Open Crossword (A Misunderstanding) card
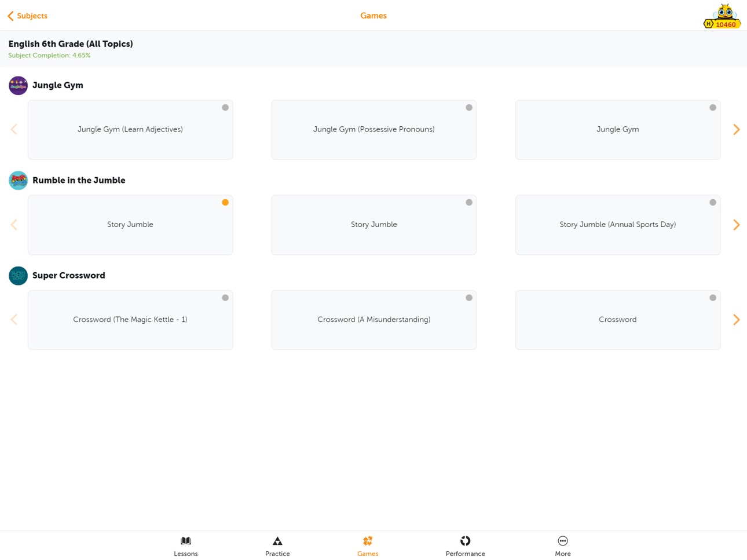This screenshot has height=560, width=747. pyautogui.click(x=374, y=320)
